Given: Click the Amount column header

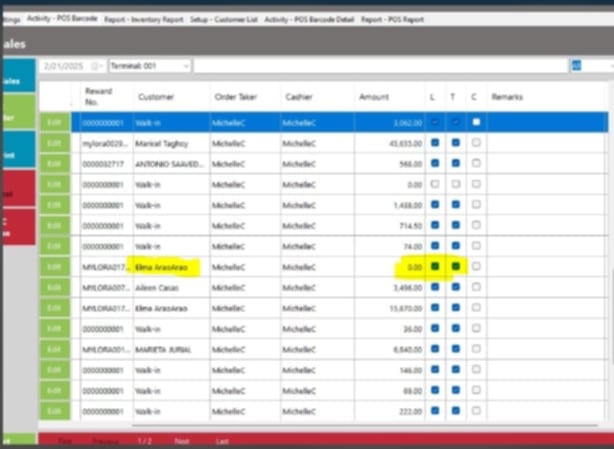Looking at the screenshot, I should [374, 97].
